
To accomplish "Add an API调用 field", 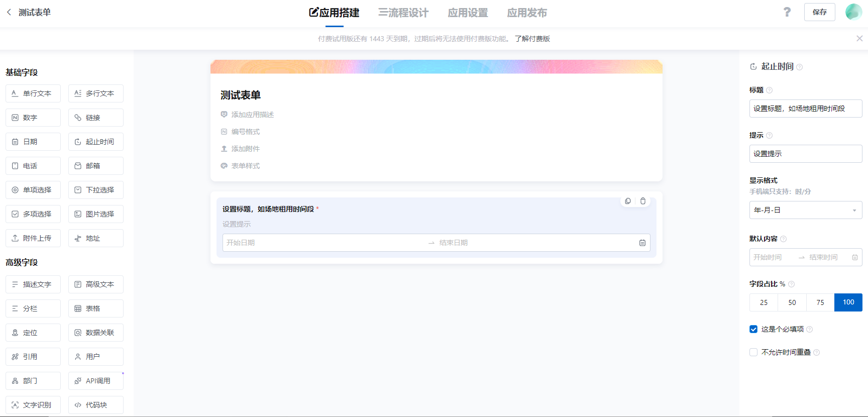I will click(x=96, y=381).
